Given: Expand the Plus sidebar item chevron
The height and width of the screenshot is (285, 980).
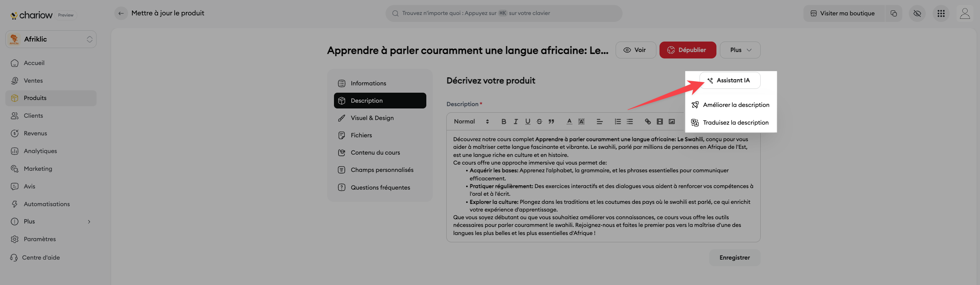Looking at the screenshot, I should coord(89,222).
